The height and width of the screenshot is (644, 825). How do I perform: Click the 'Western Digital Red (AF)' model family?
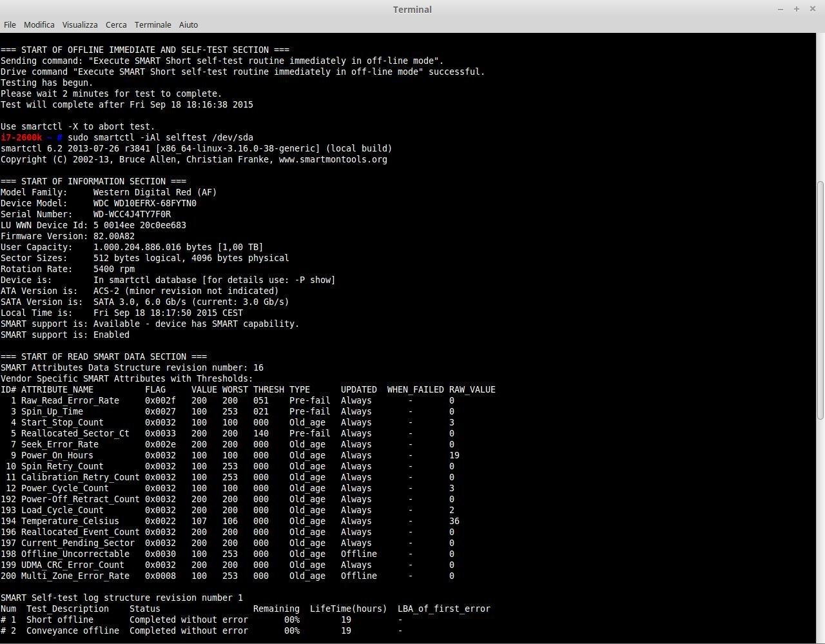[155, 192]
